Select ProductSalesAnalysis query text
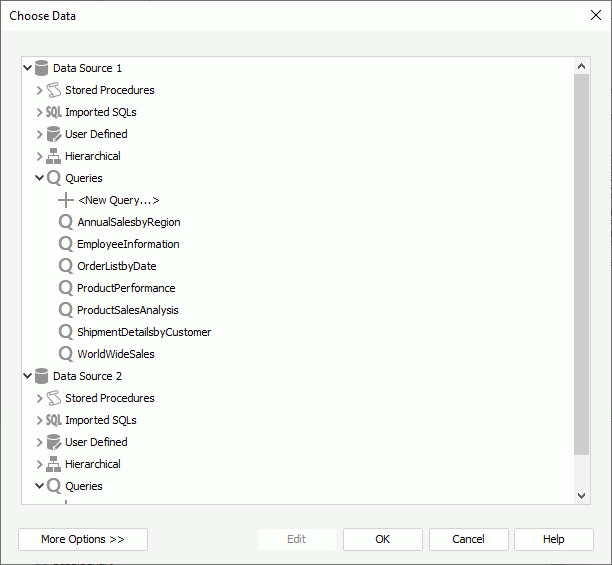The image size is (612, 565). tap(128, 310)
